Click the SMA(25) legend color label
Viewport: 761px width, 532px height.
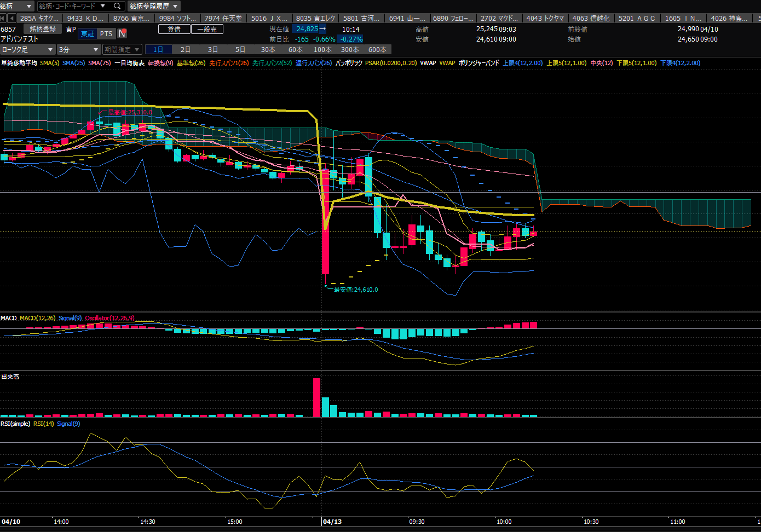[x=73, y=63]
